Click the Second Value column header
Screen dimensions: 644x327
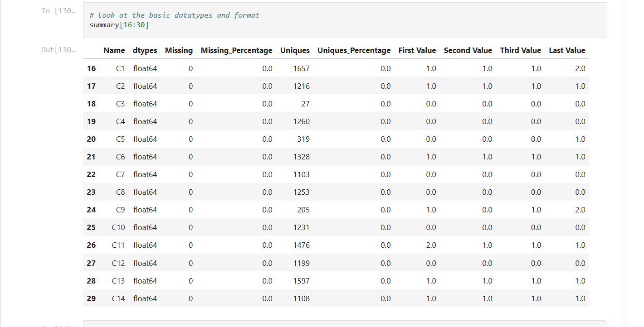coord(468,50)
